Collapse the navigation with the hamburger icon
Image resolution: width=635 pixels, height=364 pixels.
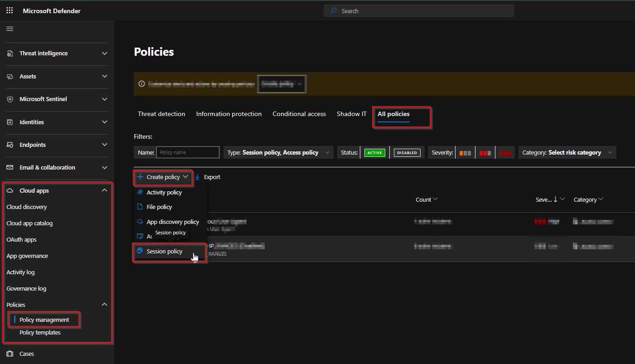coord(10,28)
